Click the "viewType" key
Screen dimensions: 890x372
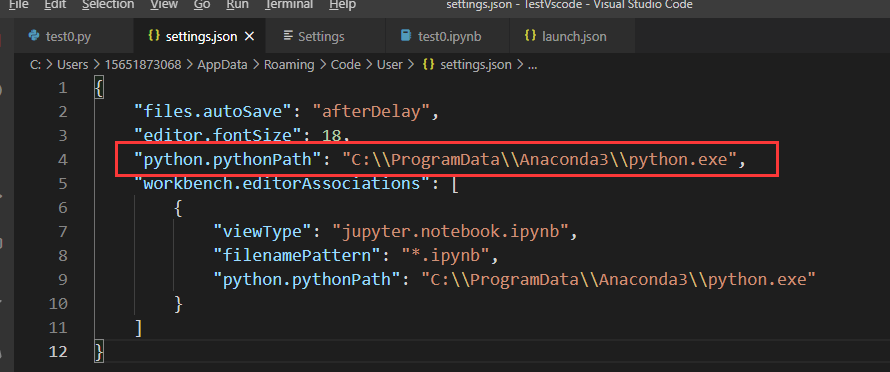click(263, 232)
